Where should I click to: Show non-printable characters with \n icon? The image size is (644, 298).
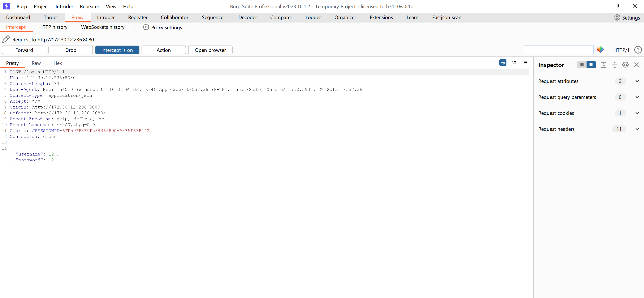click(514, 63)
